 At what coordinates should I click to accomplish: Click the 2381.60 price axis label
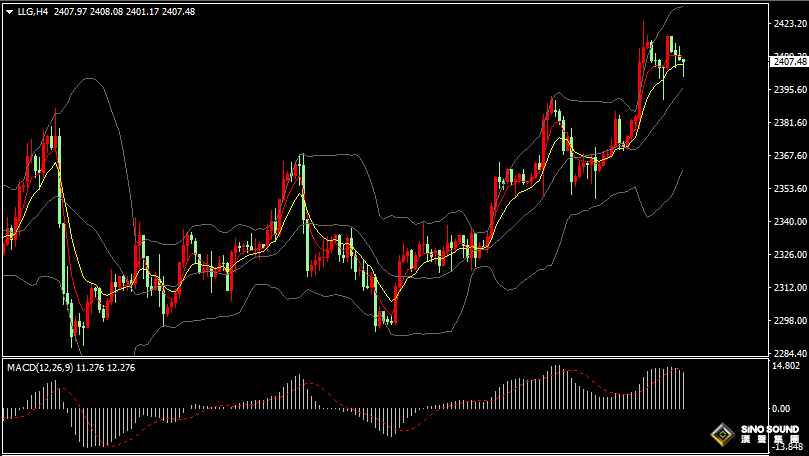(789, 123)
